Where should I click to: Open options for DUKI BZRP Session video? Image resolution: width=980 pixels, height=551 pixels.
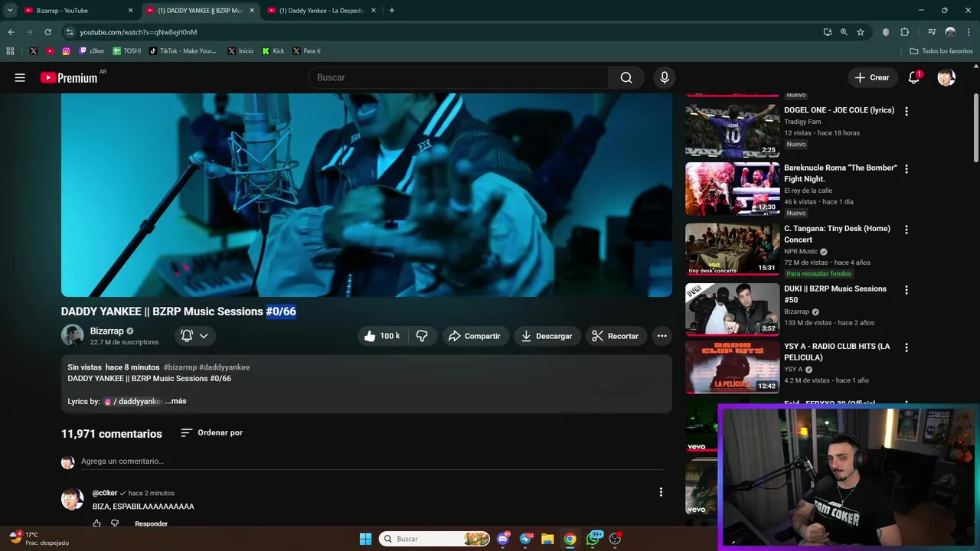pyautogui.click(x=906, y=290)
